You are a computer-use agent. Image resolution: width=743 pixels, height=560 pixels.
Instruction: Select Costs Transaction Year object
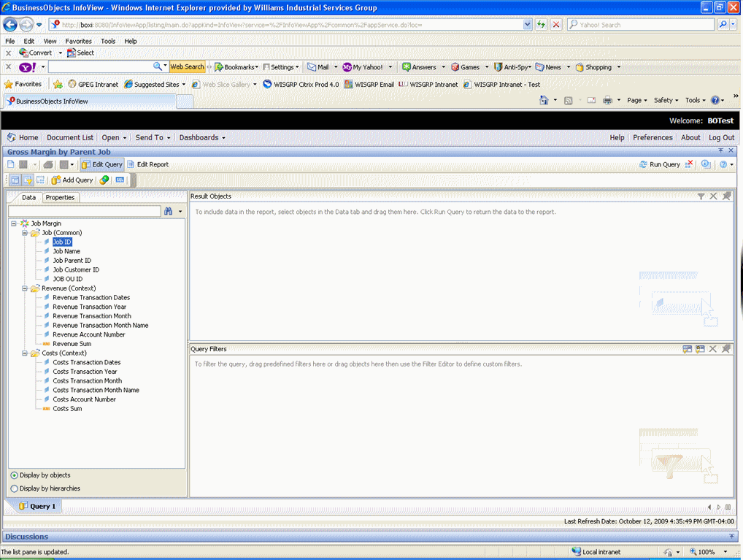click(85, 372)
